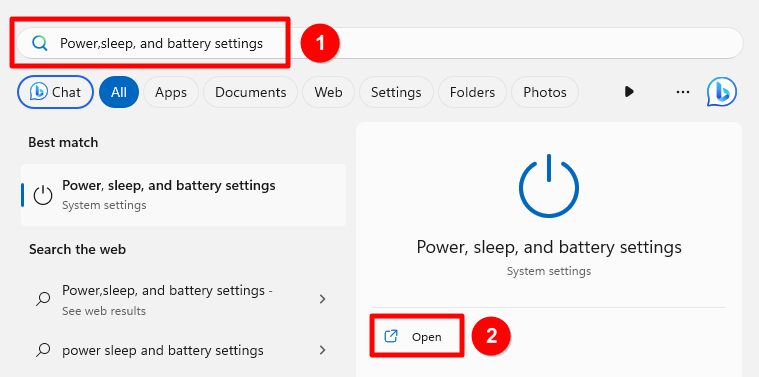The image size is (759, 377).
Task: Click magnifier icon next to 'See web results' item
Action: coord(43,299)
